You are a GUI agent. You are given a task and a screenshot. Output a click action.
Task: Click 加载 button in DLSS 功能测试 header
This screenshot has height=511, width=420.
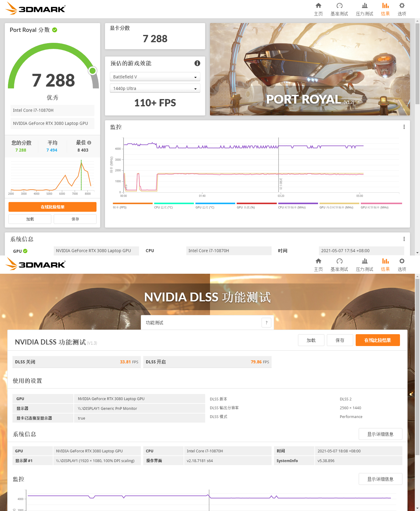311,340
